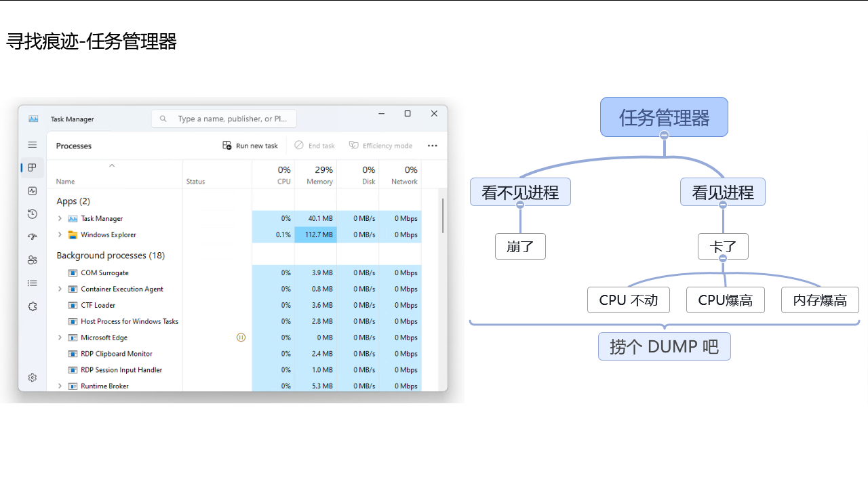The width and height of the screenshot is (868, 488).
Task: Click the three-dot more options button
Action: click(x=433, y=146)
